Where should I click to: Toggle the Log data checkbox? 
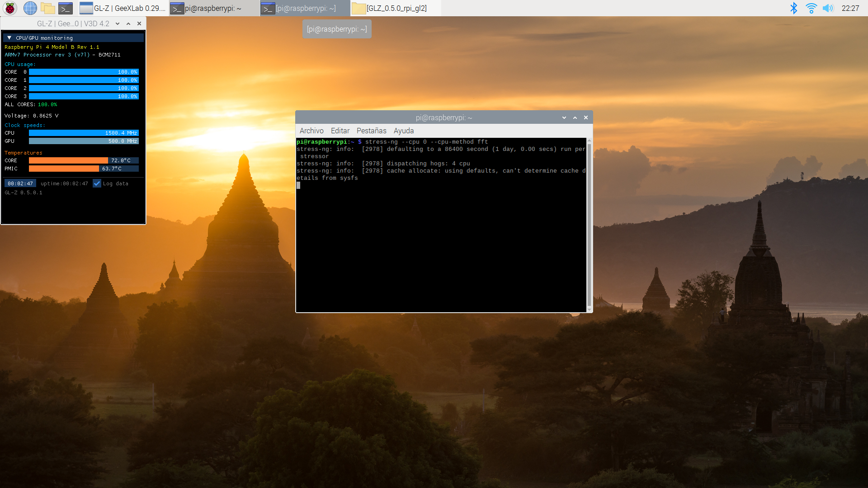(97, 183)
